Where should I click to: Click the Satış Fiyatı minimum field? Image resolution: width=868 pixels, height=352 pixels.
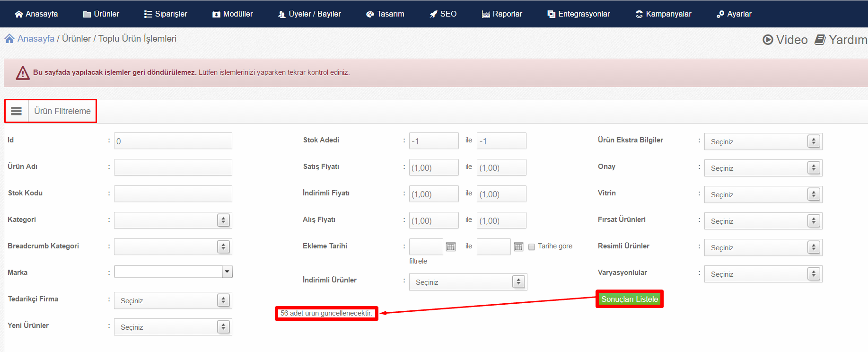(x=434, y=167)
